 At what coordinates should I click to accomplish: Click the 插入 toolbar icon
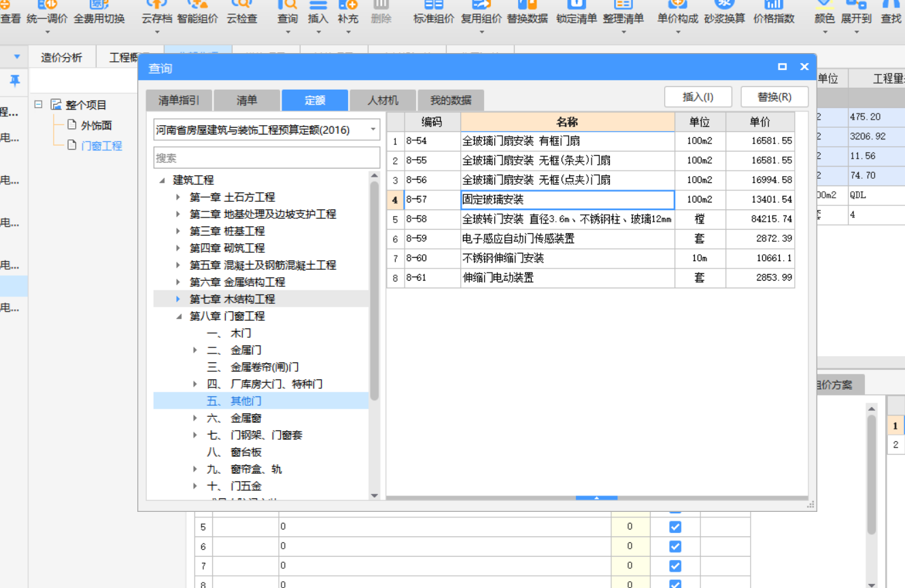(x=318, y=13)
